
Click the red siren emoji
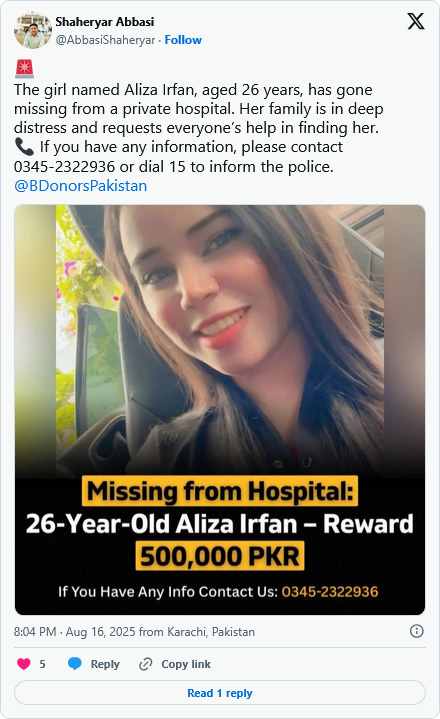tap(24, 69)
